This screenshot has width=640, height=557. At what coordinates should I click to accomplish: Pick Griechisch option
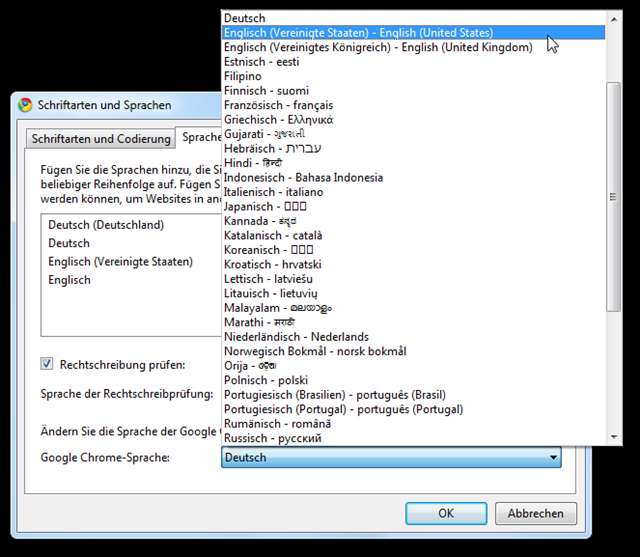point(413,120)
